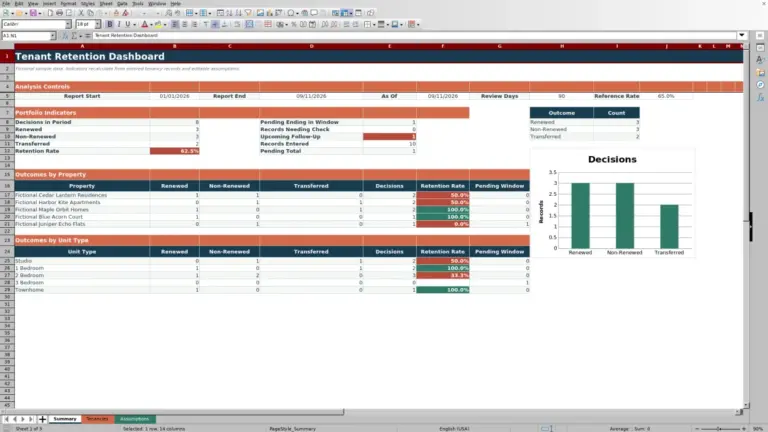Click the Sort Ascending icon
This screenshot has height=432, width=768.
(x=229, y=13)
